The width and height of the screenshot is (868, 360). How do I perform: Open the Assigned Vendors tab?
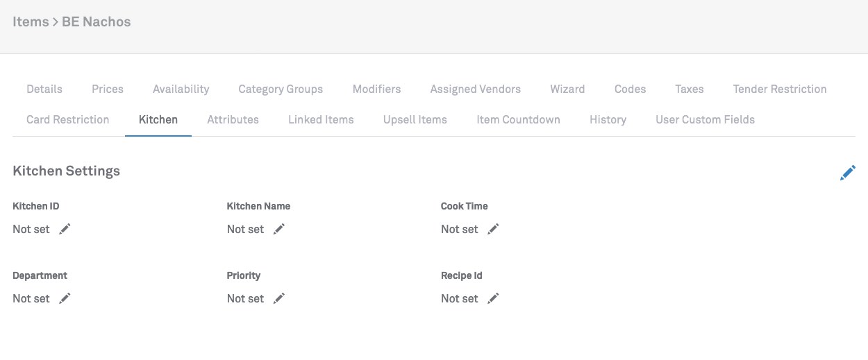[475, 89]
